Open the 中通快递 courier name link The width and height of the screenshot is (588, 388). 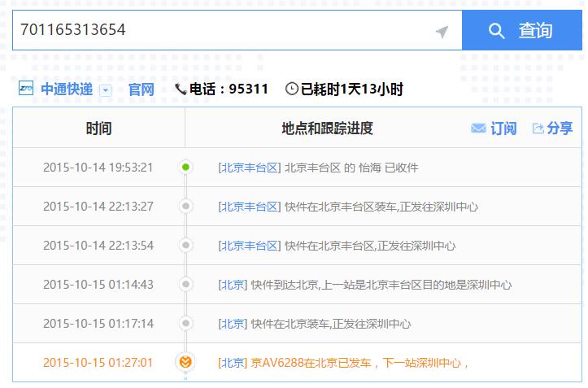point(67,89)
